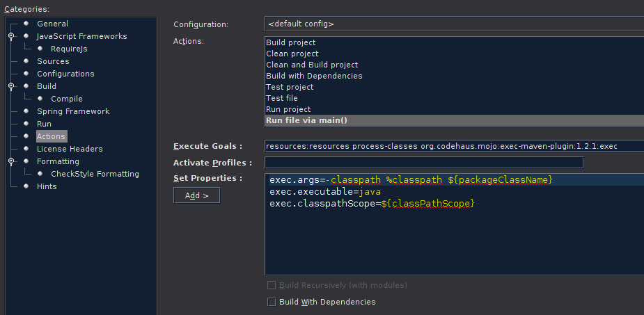Collapse the Formatting tree node
Screen dimensions: 644x315
point(11,161)
